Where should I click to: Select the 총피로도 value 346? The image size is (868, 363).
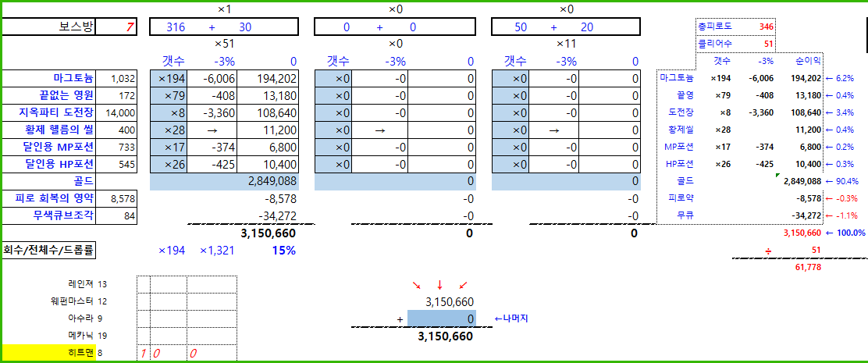coord(766,27)
